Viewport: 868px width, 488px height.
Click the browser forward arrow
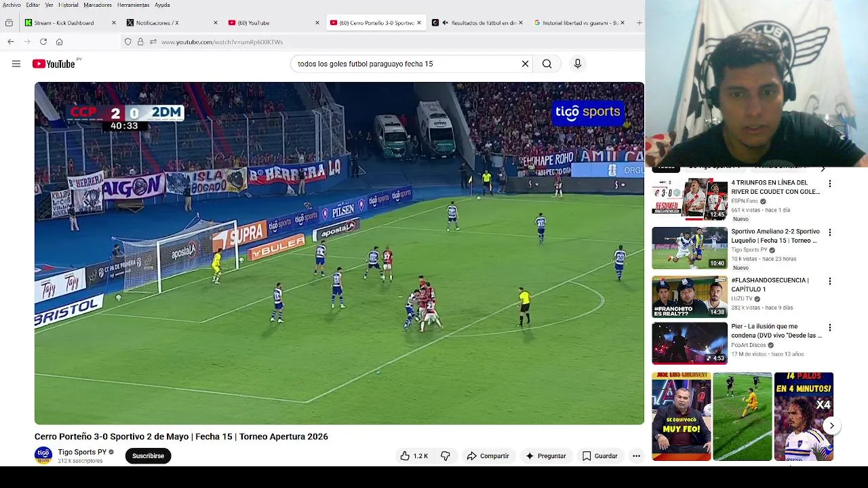pyautogui.click(x=27, y=42)
